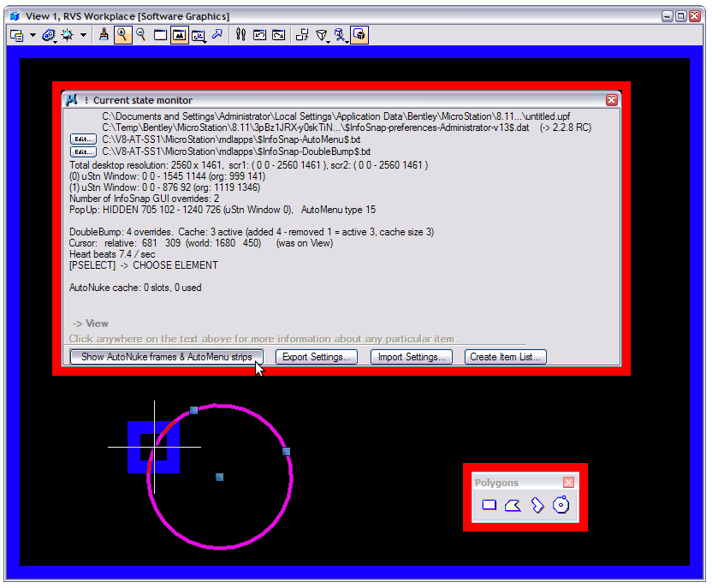Edit the InfoSnap-AutoMenu text file
Screen dimensions: 712x588
click(83, 140)
